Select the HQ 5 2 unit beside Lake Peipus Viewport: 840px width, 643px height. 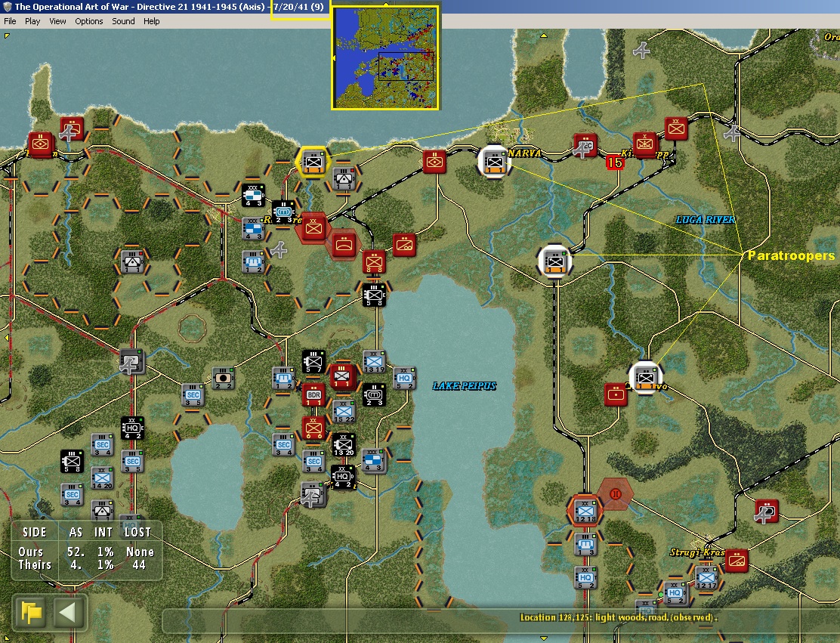point(404,379)
